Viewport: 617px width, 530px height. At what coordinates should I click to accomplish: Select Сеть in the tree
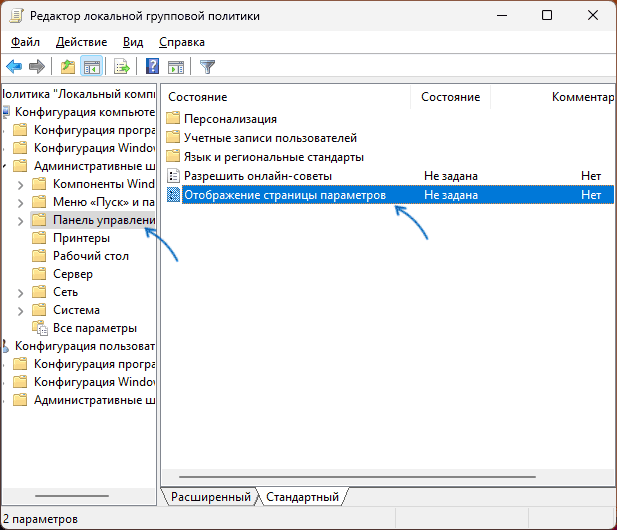(x=65, y=292)
